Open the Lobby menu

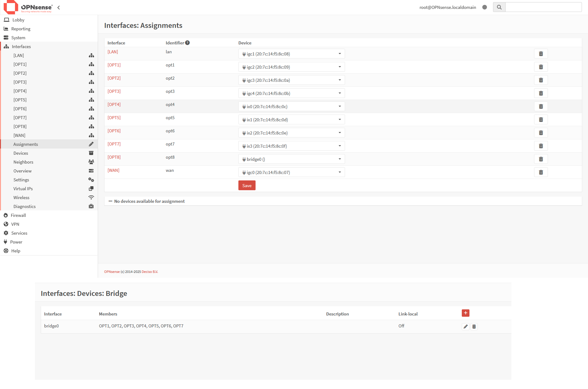49,20
